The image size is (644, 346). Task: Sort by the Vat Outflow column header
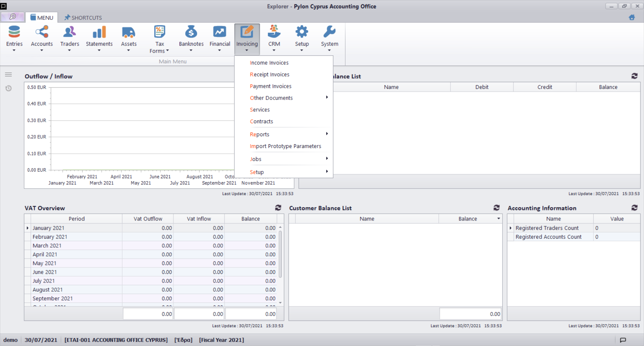click(148, 219)
